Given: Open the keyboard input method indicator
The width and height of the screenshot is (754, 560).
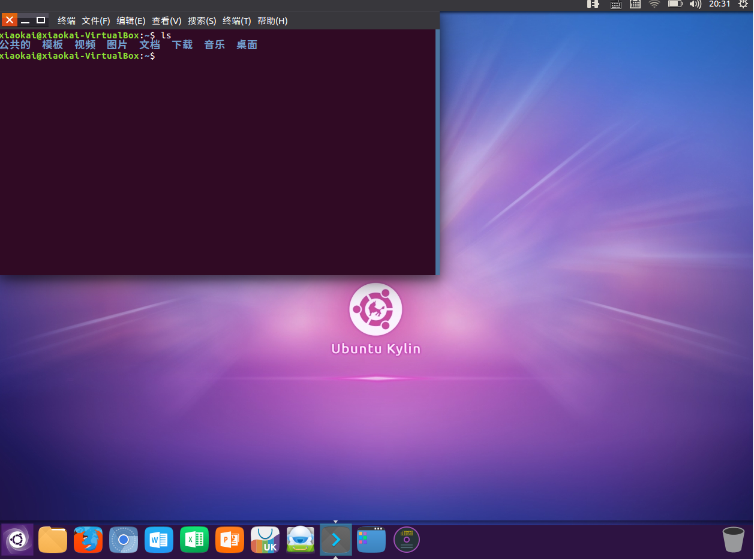Looking at the screenshot, I should (615, 4).
